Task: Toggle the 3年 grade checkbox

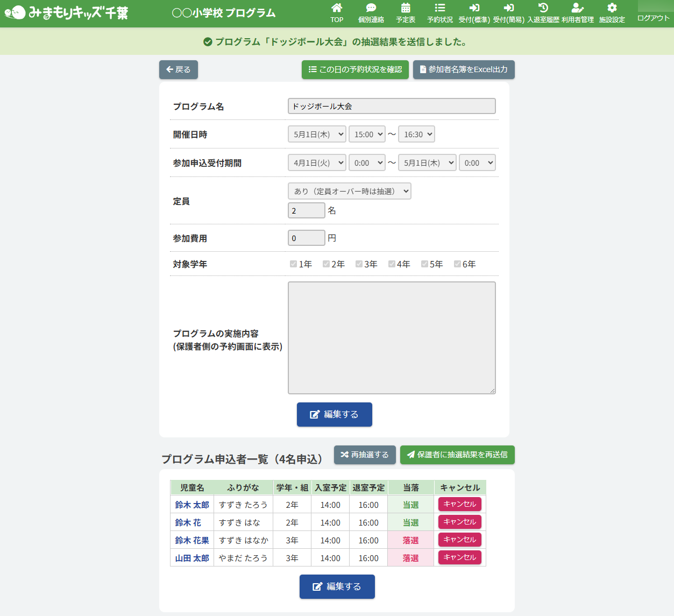Action: 359,264
